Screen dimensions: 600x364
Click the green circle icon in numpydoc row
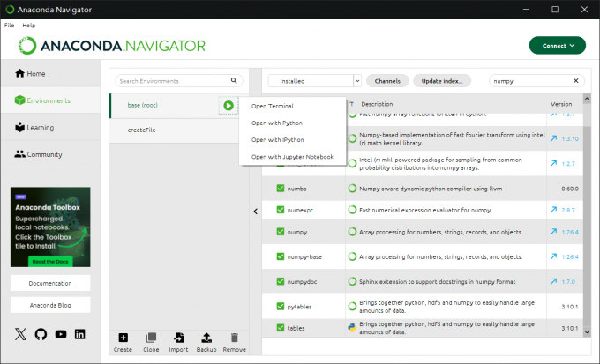(352, 281)
